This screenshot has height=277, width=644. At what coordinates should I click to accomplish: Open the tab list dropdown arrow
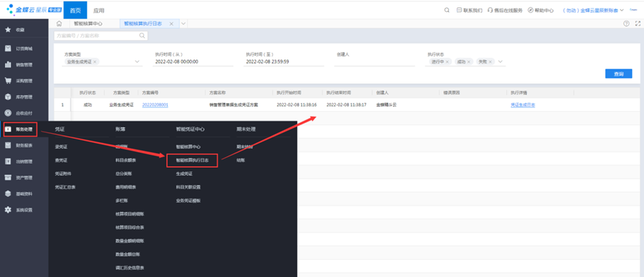(183, 24)
